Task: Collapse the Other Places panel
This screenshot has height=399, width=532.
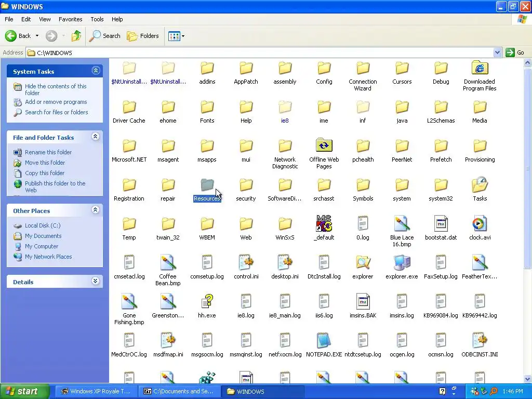Action: 96,210
